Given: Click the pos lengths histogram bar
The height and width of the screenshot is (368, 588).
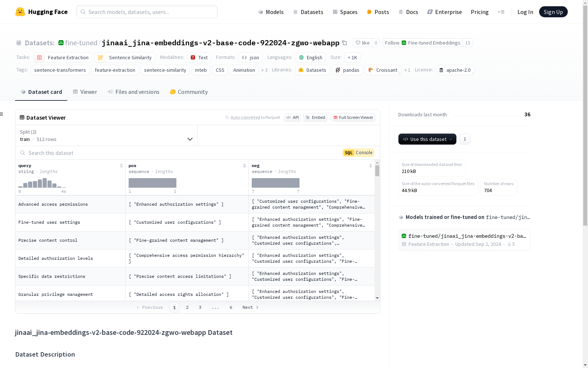Looking at the screenshot, I should (x=153, y=183).
